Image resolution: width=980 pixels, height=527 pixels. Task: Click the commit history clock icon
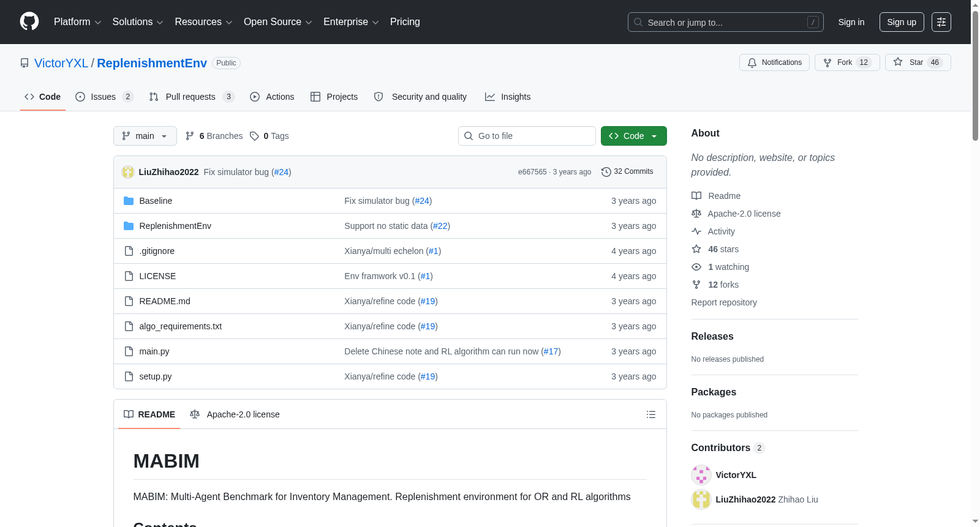[x=606, y=172]
